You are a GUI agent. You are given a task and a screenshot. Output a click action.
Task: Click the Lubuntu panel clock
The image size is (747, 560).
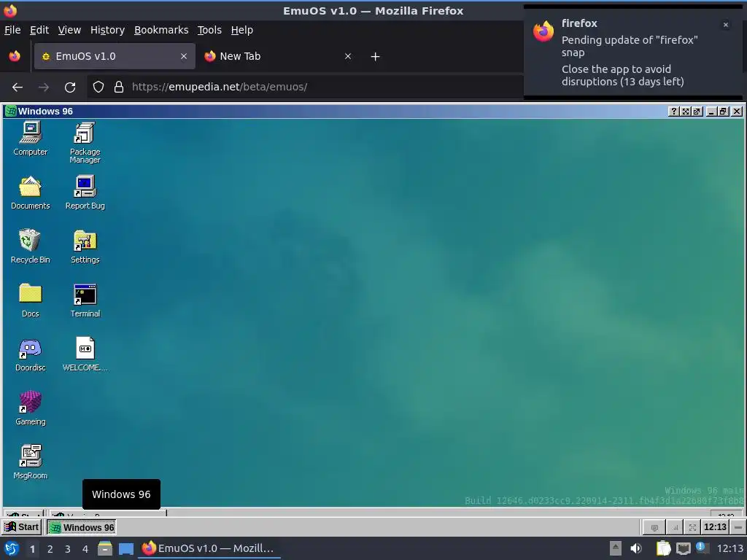729,548
